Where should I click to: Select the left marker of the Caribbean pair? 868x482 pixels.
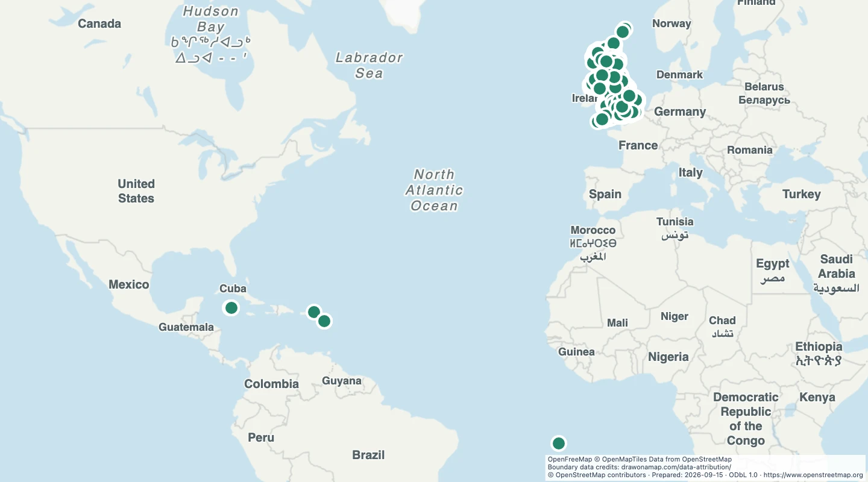pos(314,311)
